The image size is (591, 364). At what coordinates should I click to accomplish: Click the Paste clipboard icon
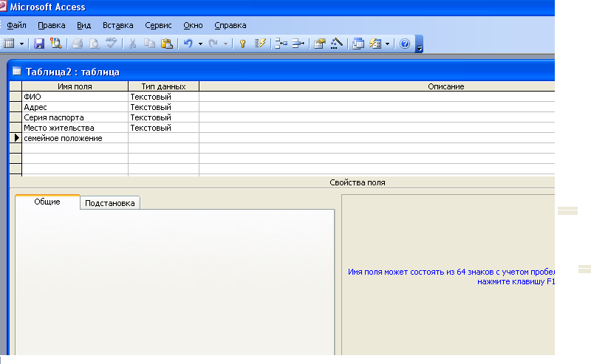(x=167, y=44)
